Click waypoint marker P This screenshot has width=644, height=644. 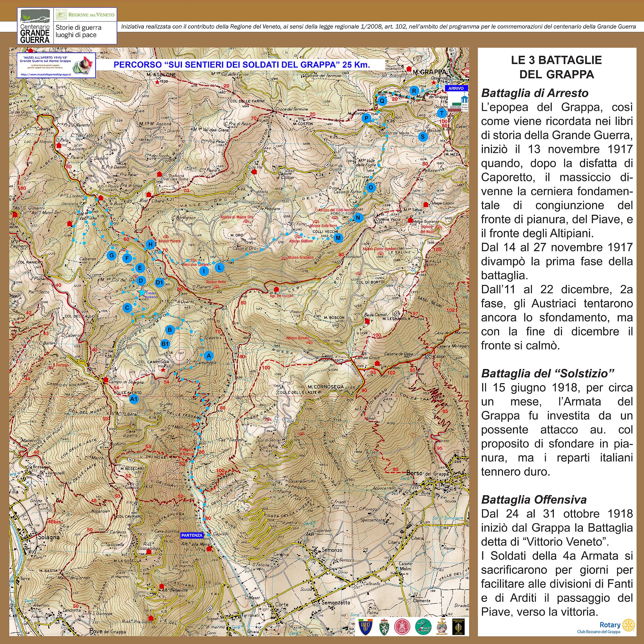(366, 118)
